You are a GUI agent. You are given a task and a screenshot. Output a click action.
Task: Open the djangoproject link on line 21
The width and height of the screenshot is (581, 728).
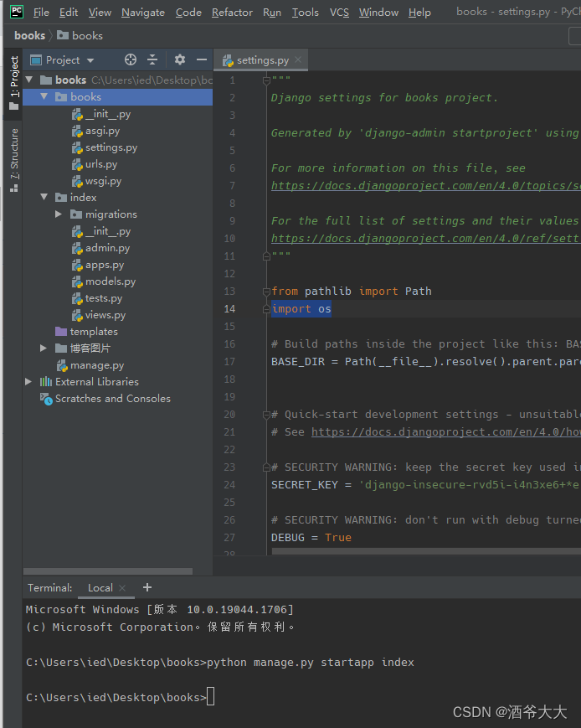445,432
